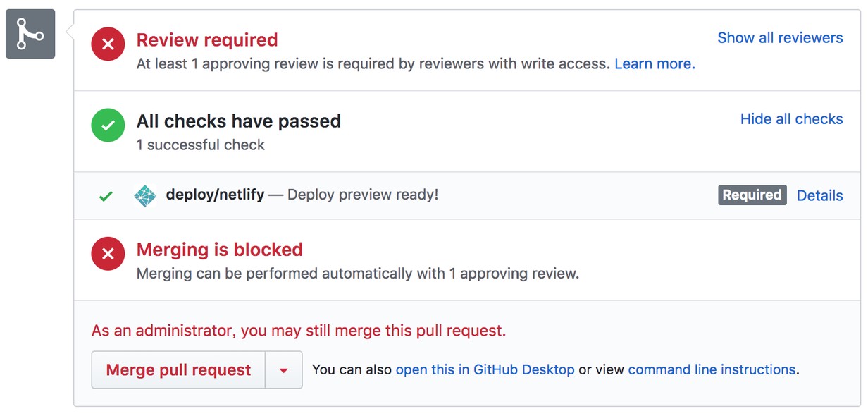Click the Review required heading
This screenshot has width=868, height=416.
click(x=207, y=40)
